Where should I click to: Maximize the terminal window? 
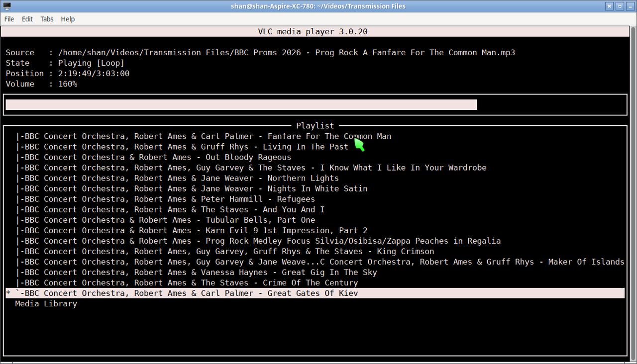click(620, 6)
